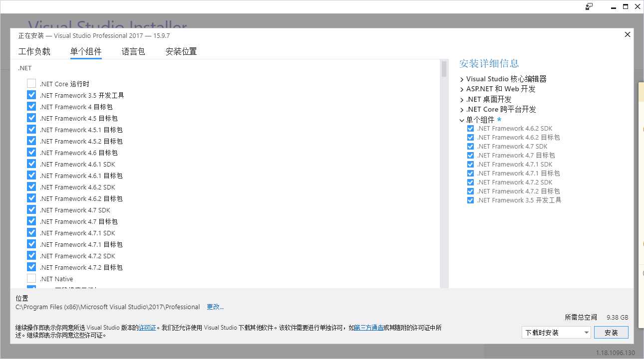644x359 pixels.
Task: Go to the 安装位置 tab
Action: (x=181, y=51)
